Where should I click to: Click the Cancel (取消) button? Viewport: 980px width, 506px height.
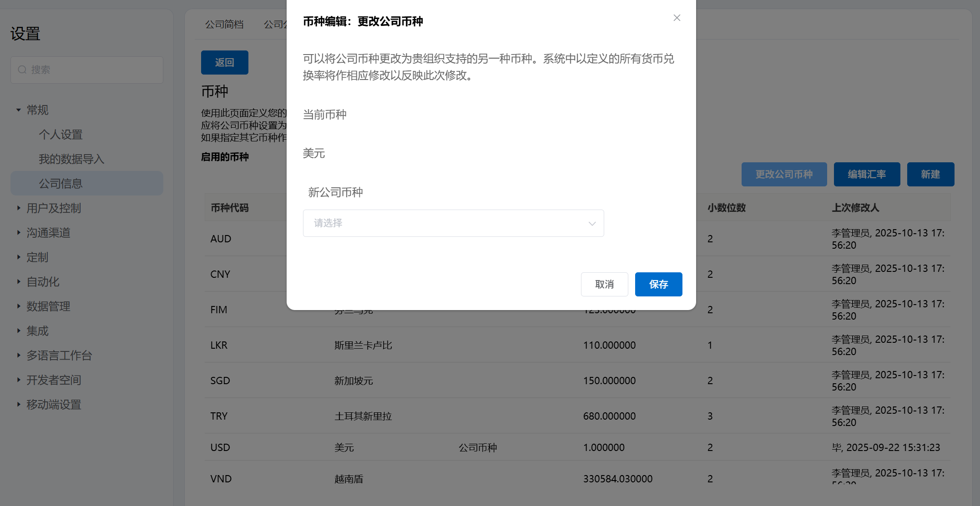pos(604,284)
